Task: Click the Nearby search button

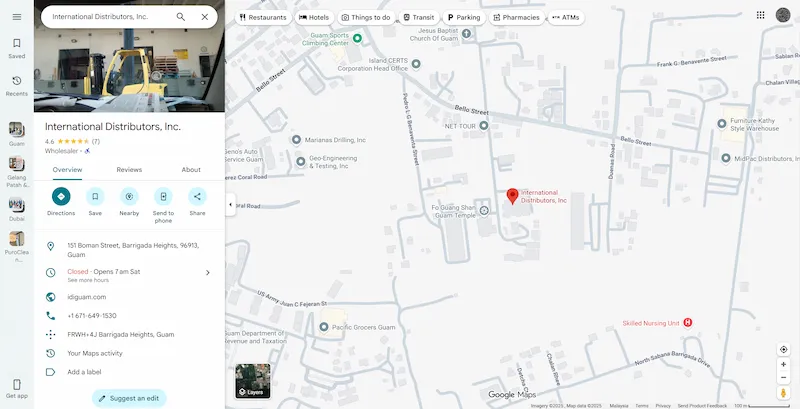Action: (x=129, y=196)
